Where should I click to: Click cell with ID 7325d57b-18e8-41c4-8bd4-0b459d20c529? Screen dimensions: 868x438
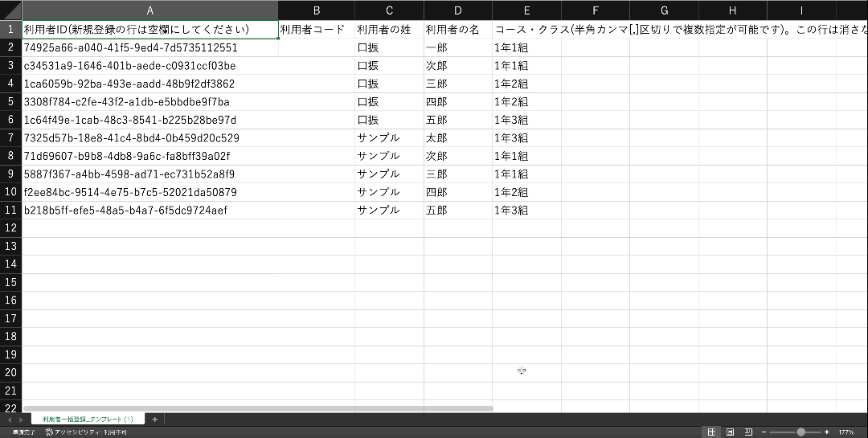[150, 138]
